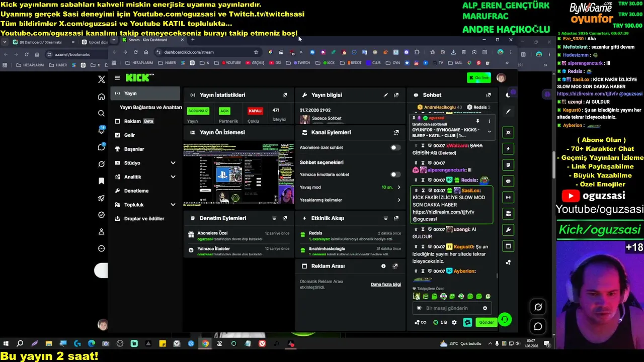Pop out the Kanal Eylemleri panel
Image resolution: width=644 pixels, height=362 pixels.
[x=396, y=132]
